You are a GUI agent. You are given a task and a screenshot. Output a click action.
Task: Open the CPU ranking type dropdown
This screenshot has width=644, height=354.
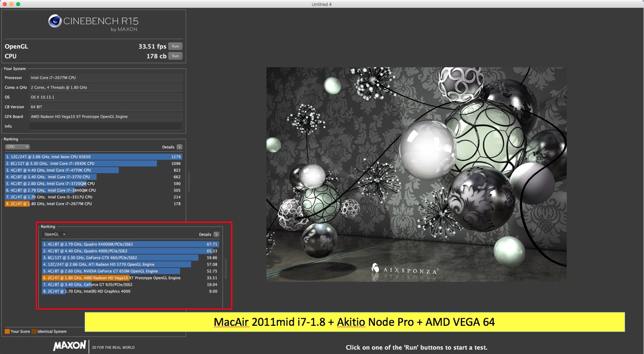pyautogui.click(x=17, y=147)
